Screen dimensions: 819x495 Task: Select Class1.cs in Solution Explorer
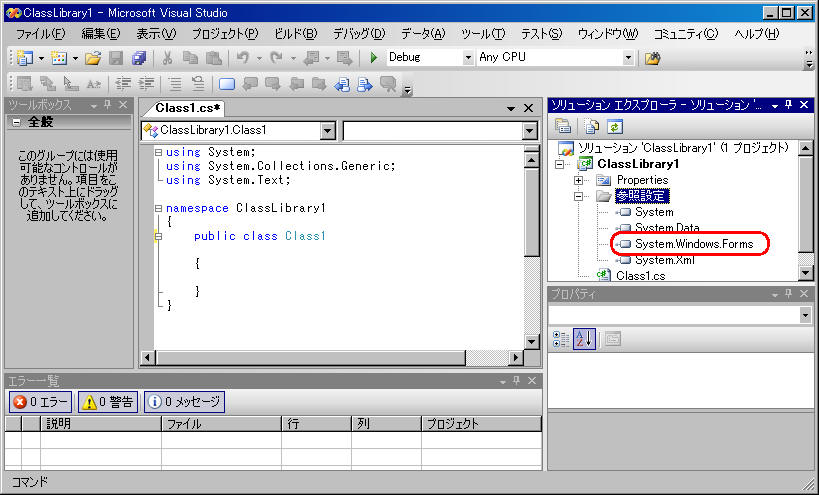640,275
